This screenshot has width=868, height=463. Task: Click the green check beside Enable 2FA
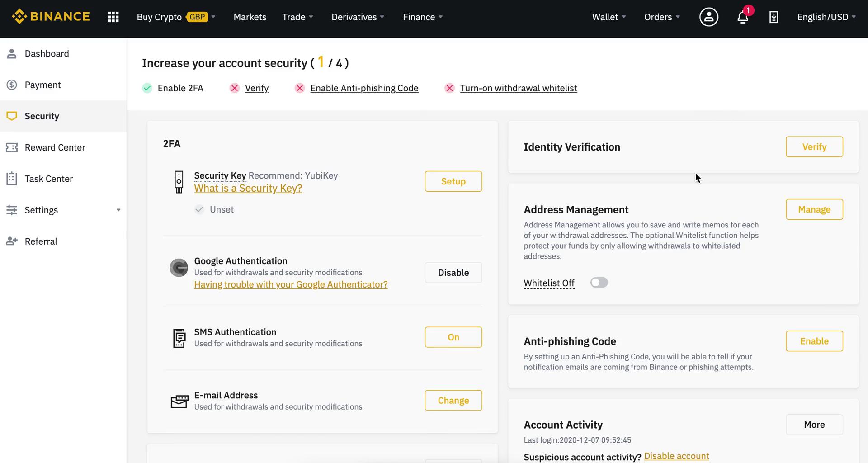[x=147, y=88]
